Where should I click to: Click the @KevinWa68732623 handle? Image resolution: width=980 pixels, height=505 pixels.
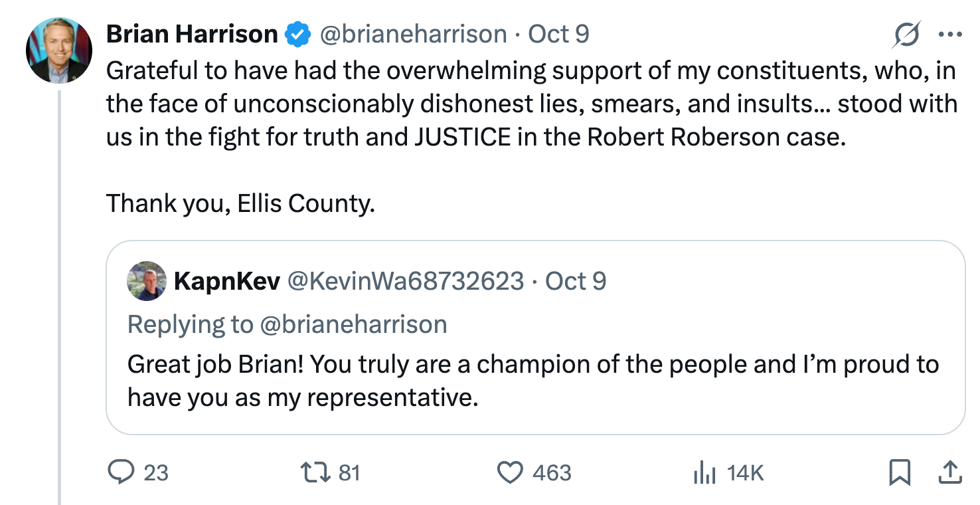[405, 281]
